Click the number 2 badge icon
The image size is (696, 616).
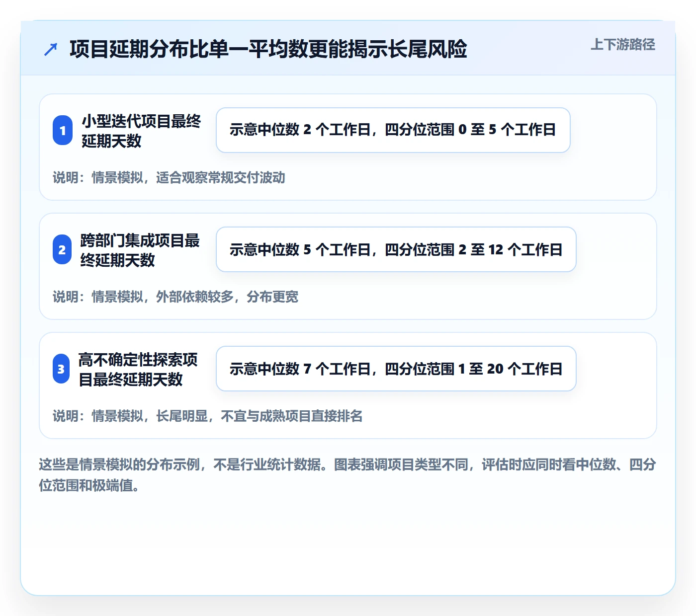(62, 249)
